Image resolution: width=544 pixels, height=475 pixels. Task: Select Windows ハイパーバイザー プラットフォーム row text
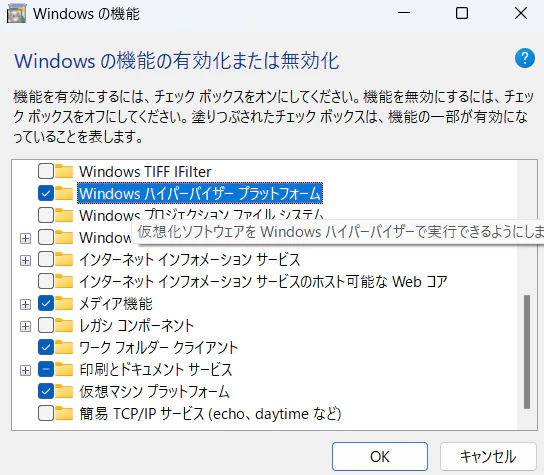coord(200,193)
